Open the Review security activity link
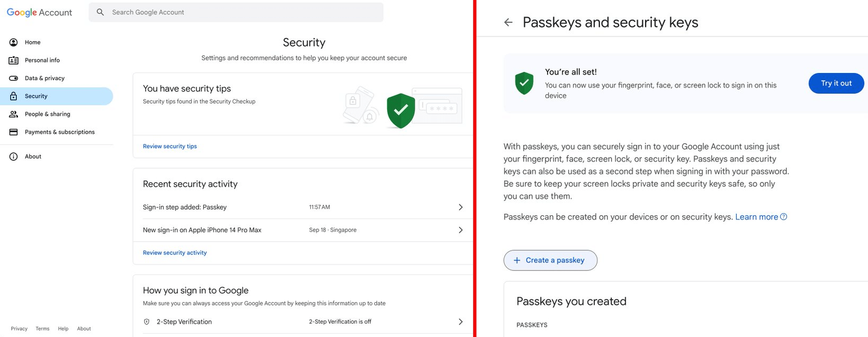 175,253
